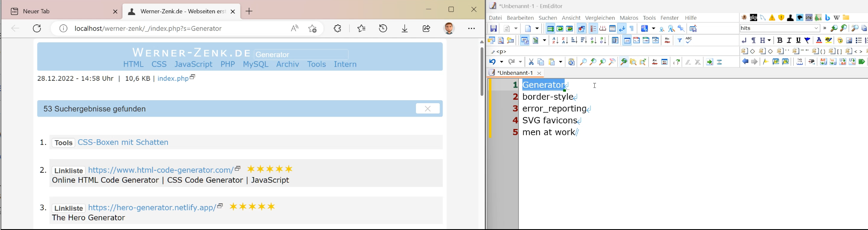Expand the heading H dropdown arrow

[769, 40]
